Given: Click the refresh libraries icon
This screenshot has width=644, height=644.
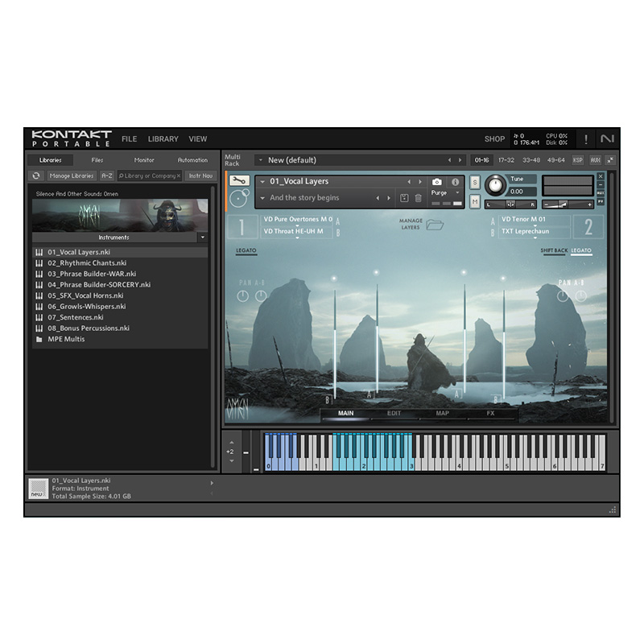Looking at the screenshot, I should 36,175.
